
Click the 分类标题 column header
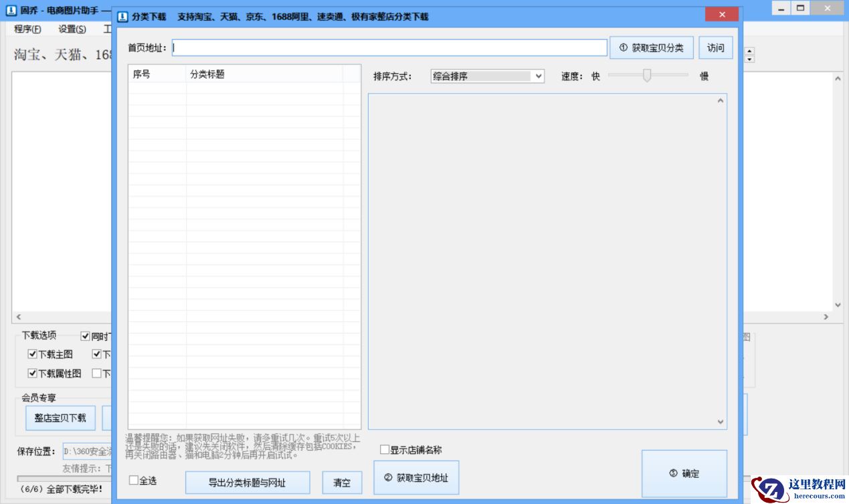(265, 74)
